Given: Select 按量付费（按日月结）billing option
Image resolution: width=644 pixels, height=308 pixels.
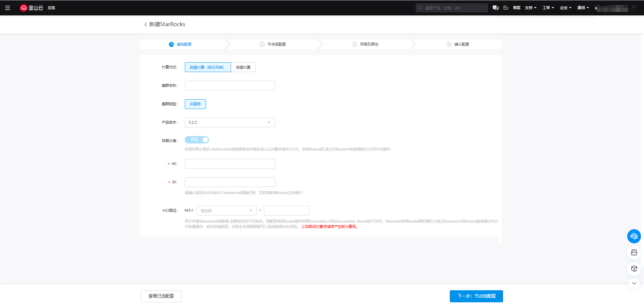Looking at the screenshot, I should point(208,67).
